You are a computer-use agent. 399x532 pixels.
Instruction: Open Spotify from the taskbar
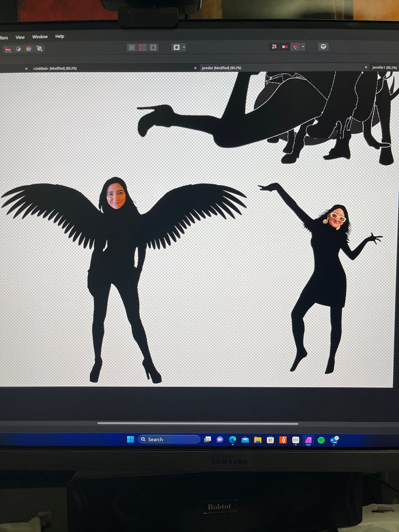(x=321, y=440)
